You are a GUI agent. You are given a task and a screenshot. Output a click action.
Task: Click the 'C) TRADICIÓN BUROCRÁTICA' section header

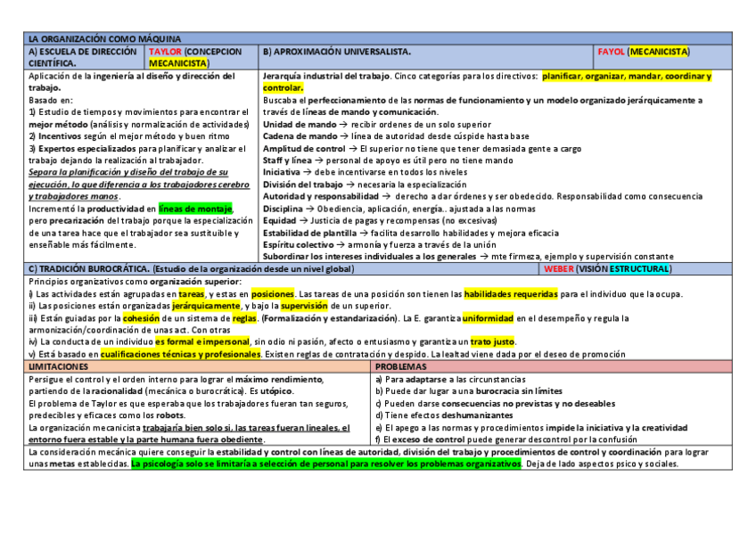point(88,268)
